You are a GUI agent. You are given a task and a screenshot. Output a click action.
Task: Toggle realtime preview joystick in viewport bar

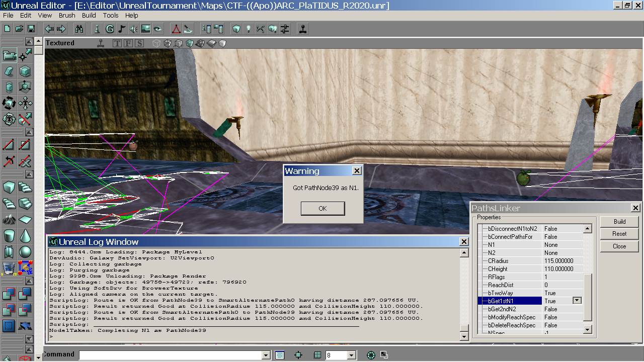point(101,43)
